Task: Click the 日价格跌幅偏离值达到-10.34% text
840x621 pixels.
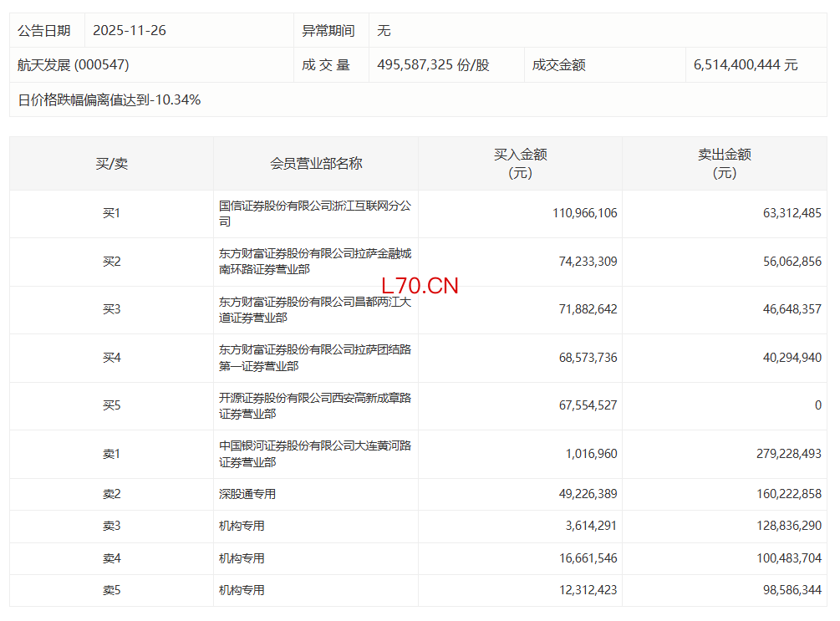Action: click(x=109, y=100)
